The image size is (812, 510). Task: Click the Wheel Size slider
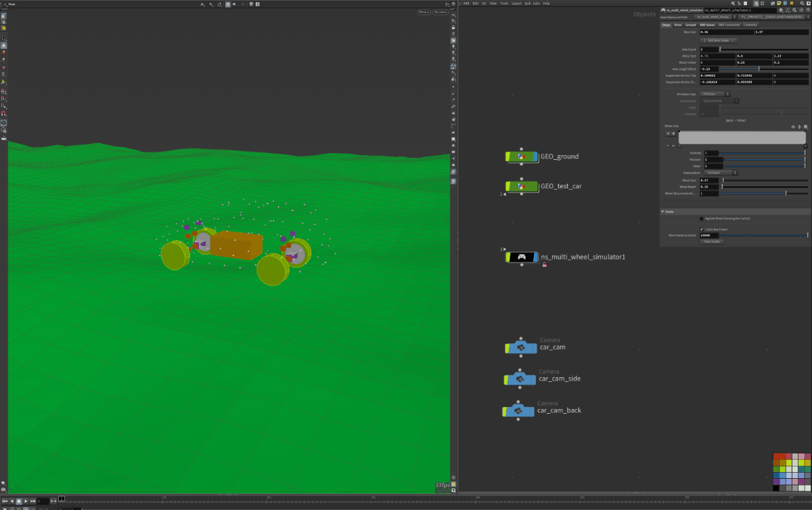click(x=765, y=180)
